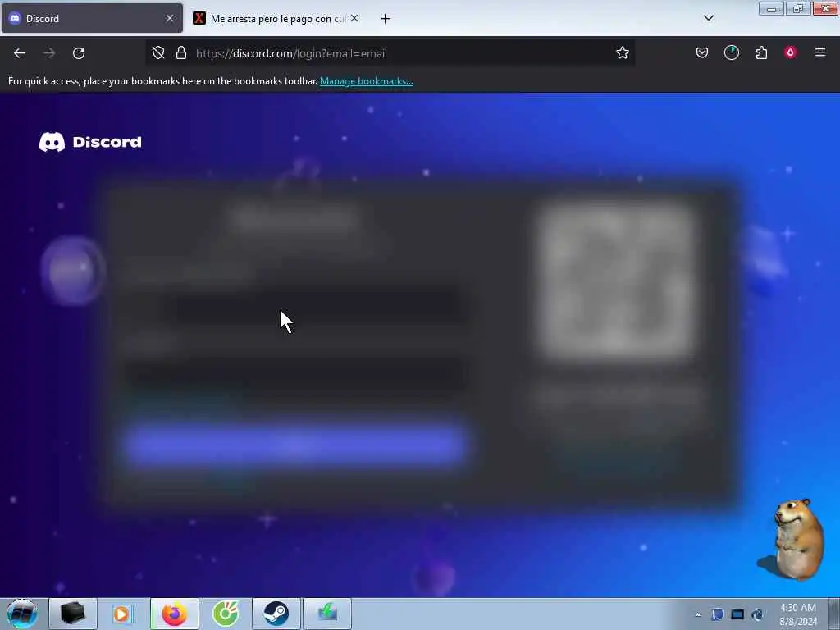Open the Firefox hamburger menu
Screen dimensions: 840x630
[x=820, y=52]
